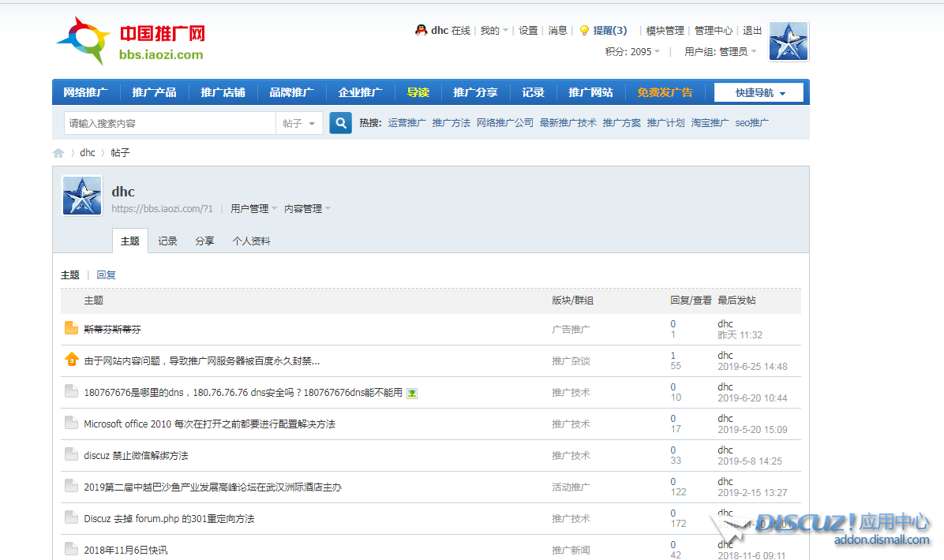Click the magnifier search button

tap(340, 123)
